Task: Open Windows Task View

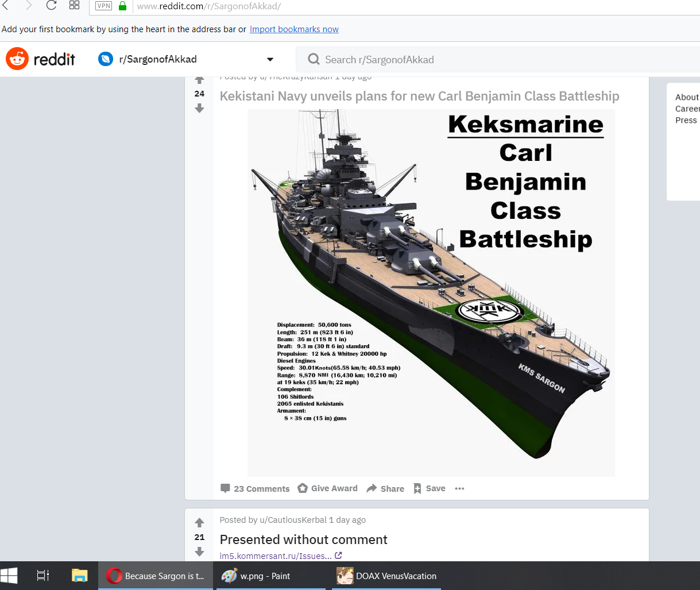Action: (43, 576)
